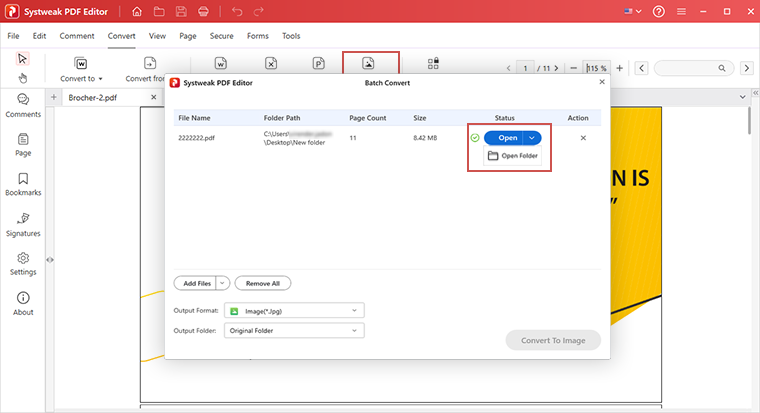Save document with floppy disk icon

181,11
